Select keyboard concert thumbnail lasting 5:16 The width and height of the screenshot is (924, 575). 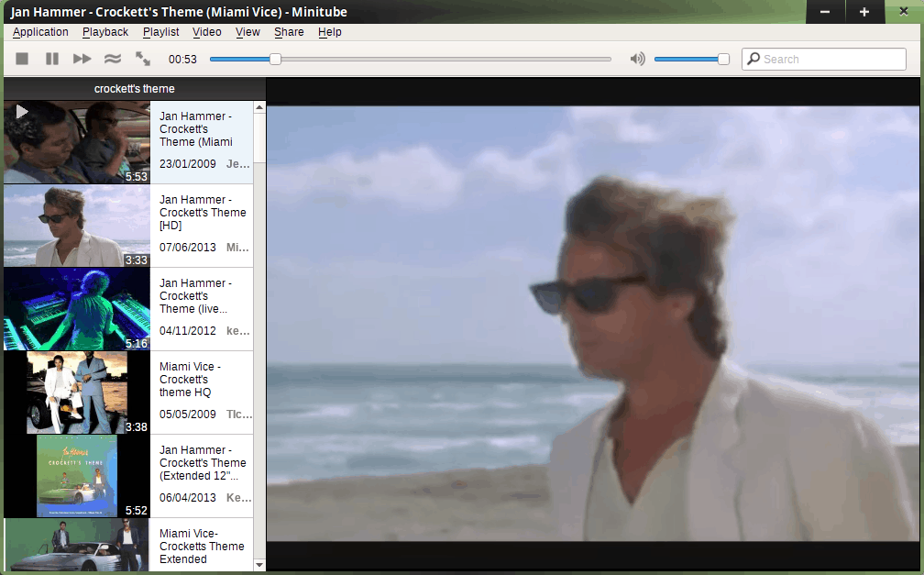77,309
